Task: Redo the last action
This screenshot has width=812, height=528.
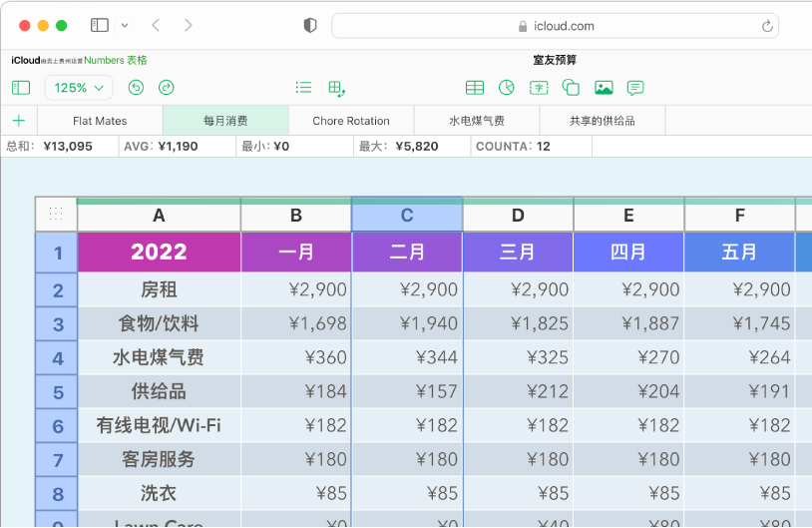Action: (166, 88)
